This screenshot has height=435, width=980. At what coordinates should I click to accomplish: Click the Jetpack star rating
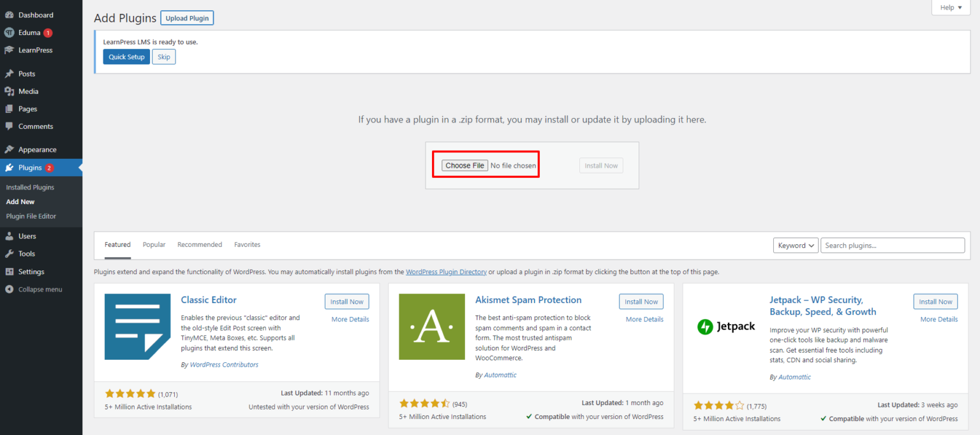(x=719, y=405)
